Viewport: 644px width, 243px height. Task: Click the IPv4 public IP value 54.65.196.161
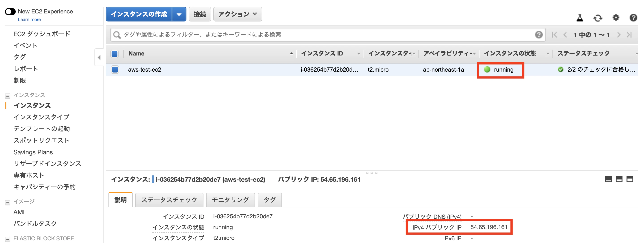(489, 227)
